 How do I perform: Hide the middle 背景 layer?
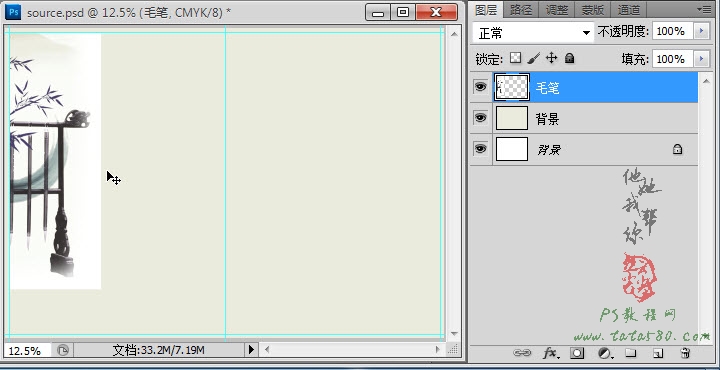click(x=480, y=118)
